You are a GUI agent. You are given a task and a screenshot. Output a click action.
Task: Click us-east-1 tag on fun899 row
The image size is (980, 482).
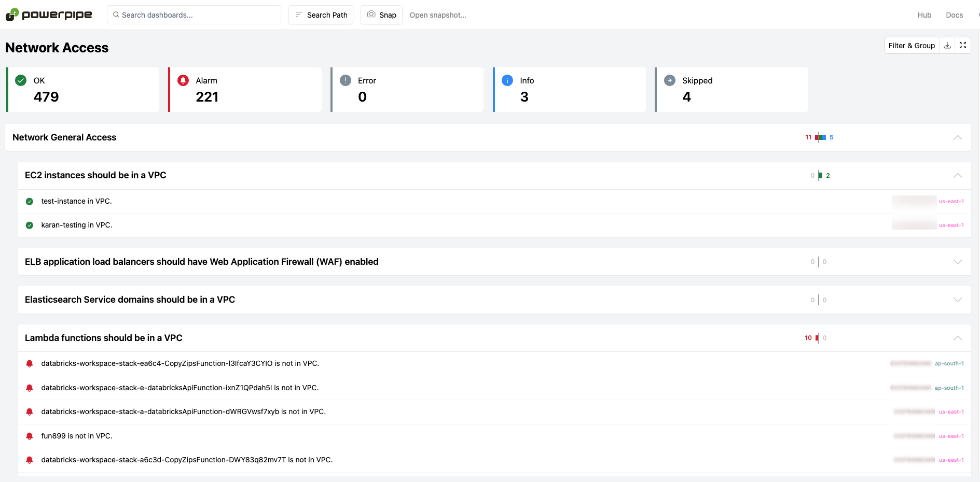(x=951, y=436)
